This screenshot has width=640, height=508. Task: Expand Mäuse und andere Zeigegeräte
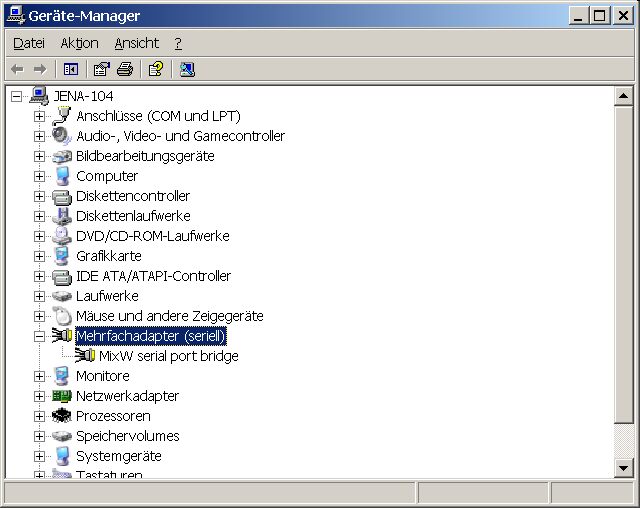39,316
